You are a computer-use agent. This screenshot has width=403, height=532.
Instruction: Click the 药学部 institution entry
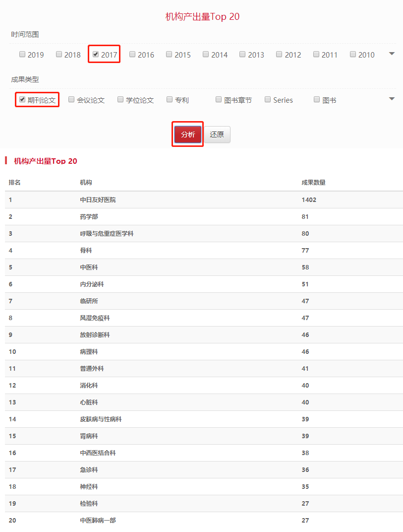(x=89, y=216)
